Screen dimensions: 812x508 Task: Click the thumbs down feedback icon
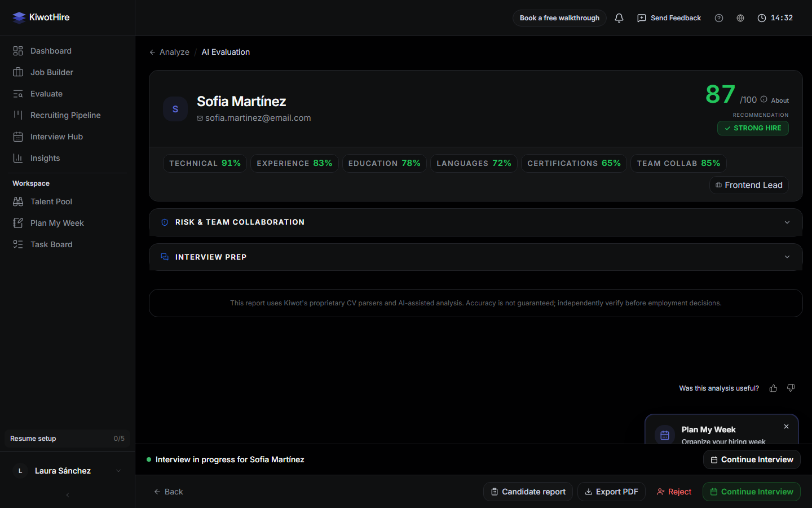point(791,388)
